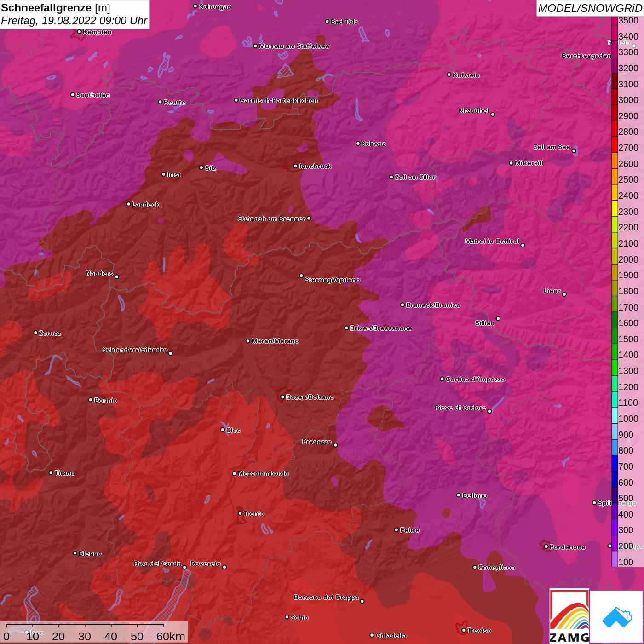Click the Zell am Ziller label
644x644 pixels.
pos(415,177)
